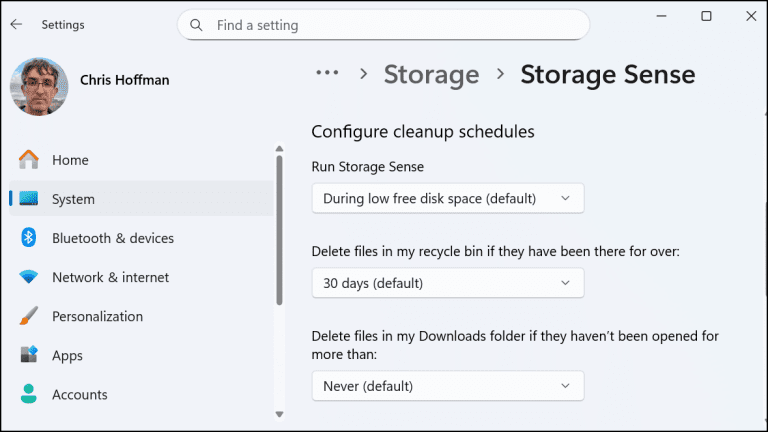
Task: Expand the breadcrumb ellipsis menu
Action: (326, 74)
